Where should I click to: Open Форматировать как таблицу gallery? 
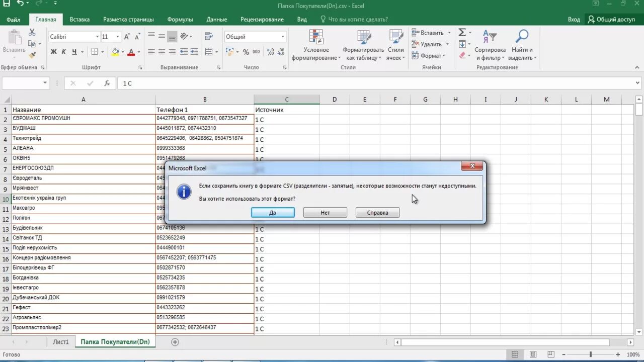[363, 45]
